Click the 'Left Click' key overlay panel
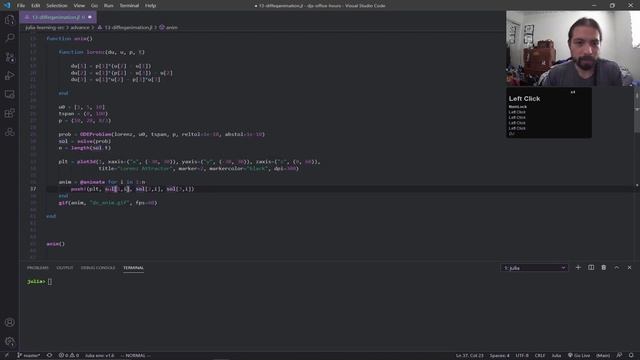 (x=549, y=113)
